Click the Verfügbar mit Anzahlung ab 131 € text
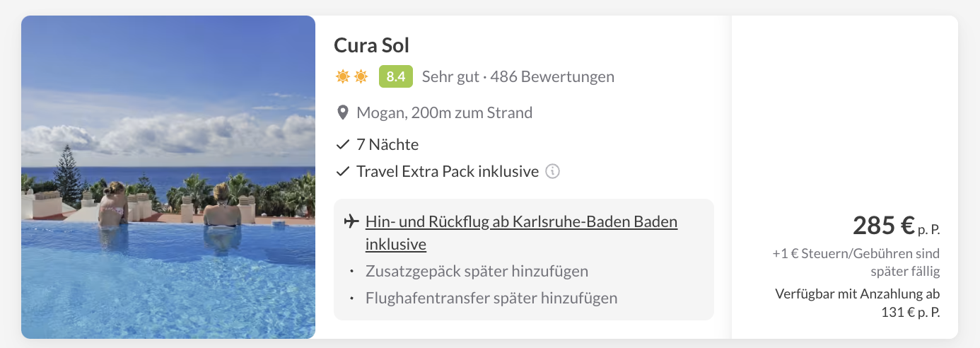 [x=858, y=303]
